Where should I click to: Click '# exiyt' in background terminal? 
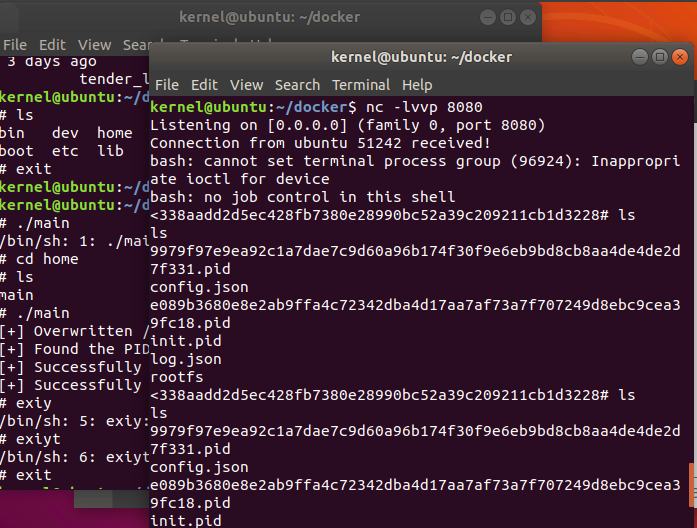pyautogui.click(x=30, y=440)
